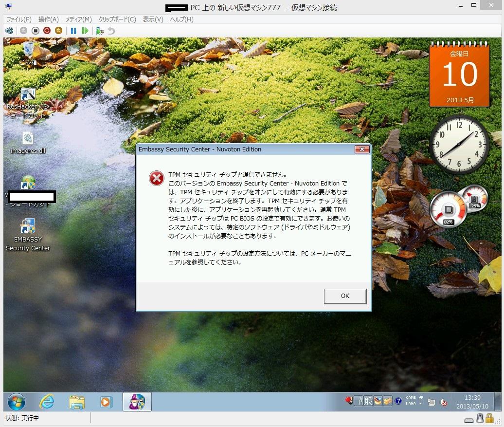Image resolution: width=504 pixels, height=427 pixels.
Task: Open the 操作(A) menu
Action: coord(48,19)
